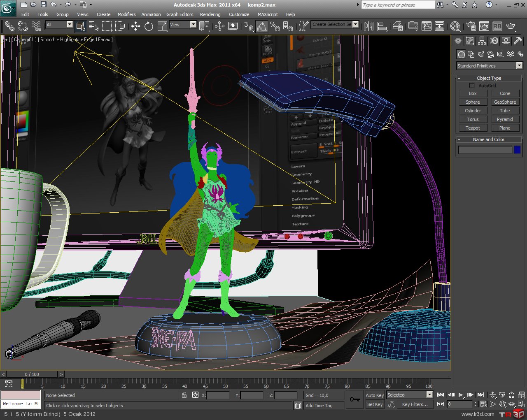
Task: Open the Utilities hammer panel tab
Action: (518, 41)
